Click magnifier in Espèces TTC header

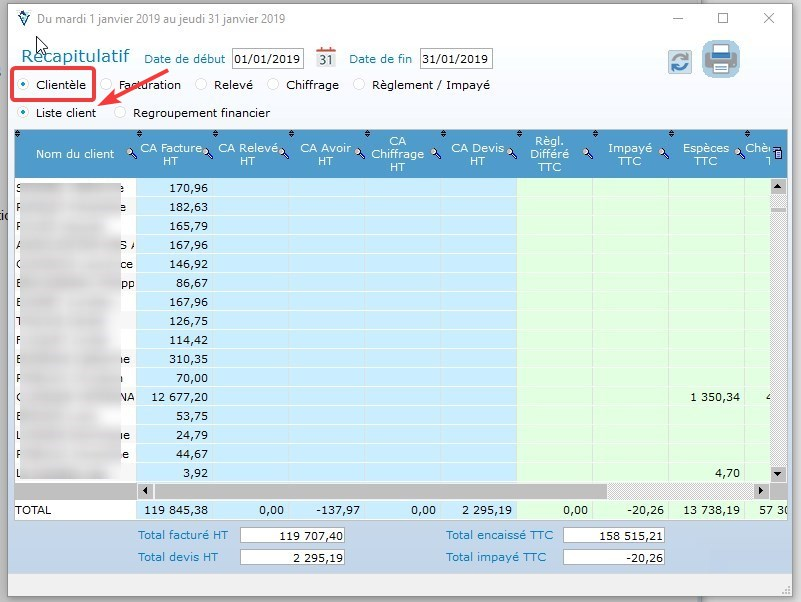(740, 153)
